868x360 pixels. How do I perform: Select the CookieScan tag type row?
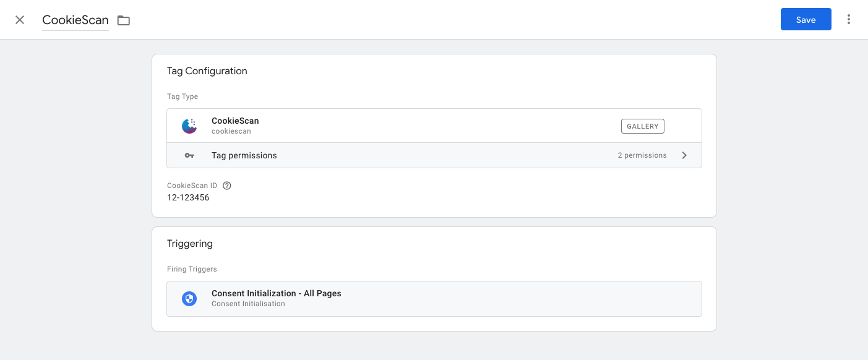coord(434,126)
